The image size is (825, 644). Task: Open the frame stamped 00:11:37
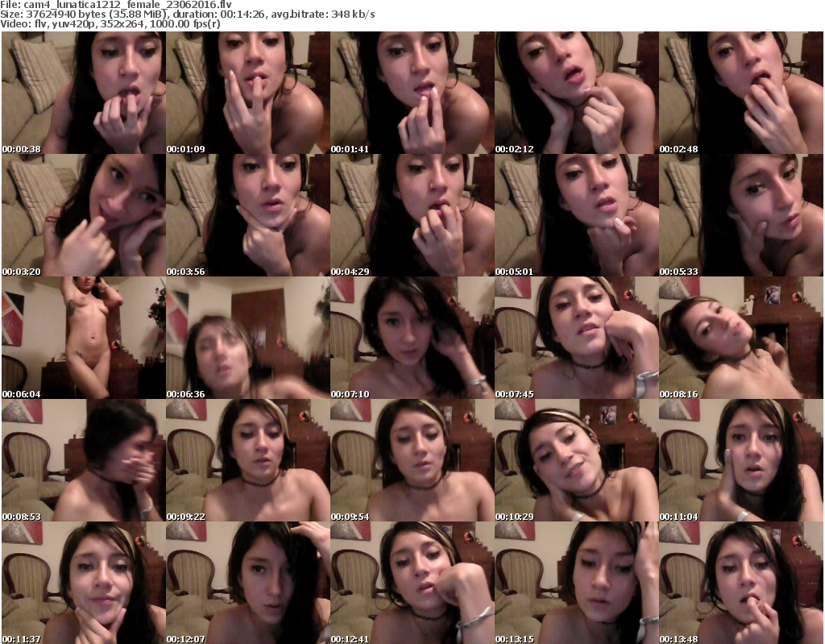(84, 583)
